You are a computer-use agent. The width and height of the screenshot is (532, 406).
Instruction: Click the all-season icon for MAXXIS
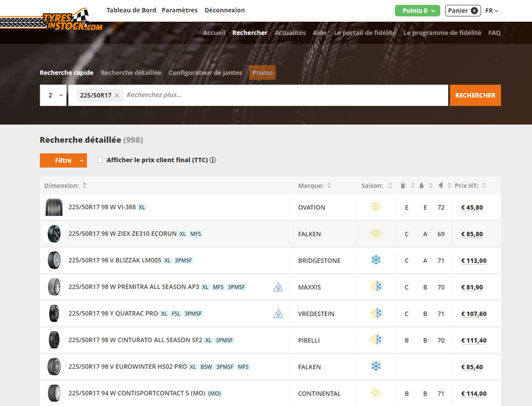(x=376, y=287)
